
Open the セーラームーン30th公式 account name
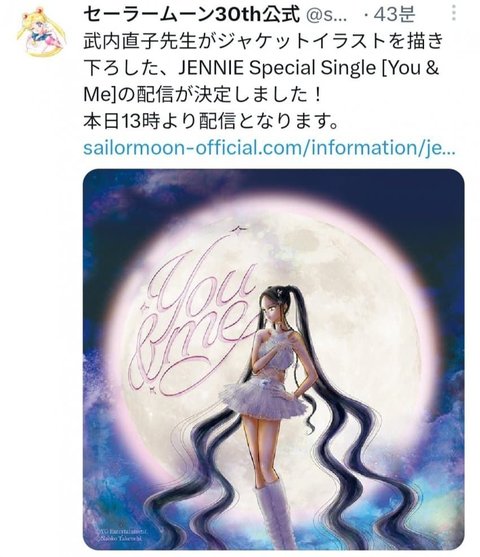click(192, 14)
